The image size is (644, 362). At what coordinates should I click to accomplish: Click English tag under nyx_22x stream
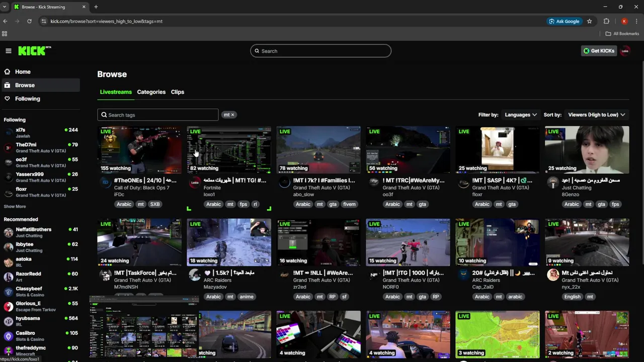(573, 297)
